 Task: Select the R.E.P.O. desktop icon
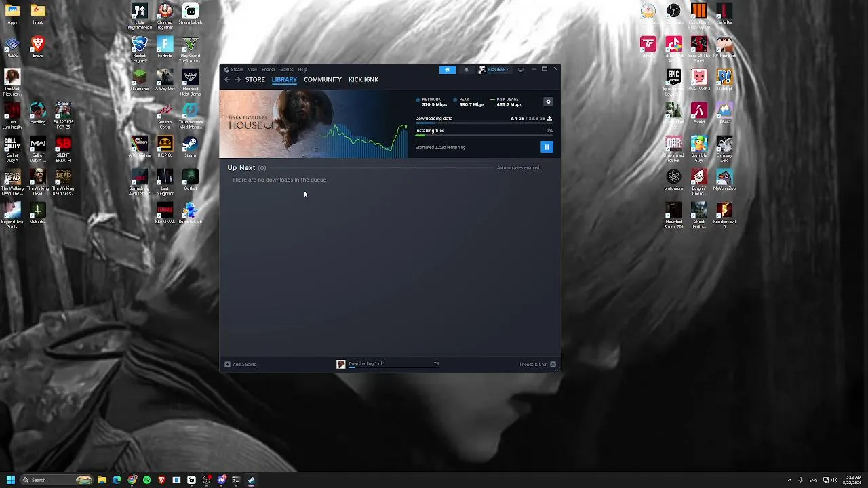165,147
